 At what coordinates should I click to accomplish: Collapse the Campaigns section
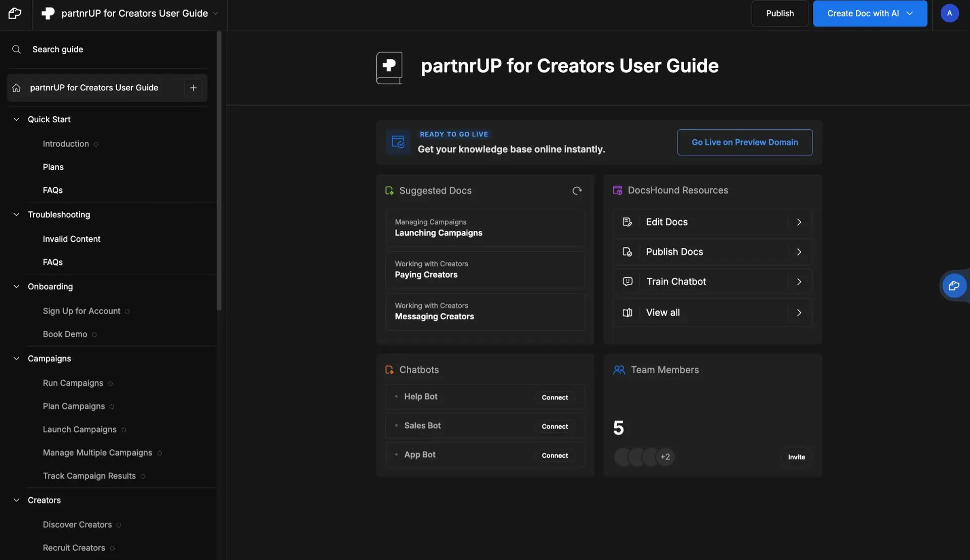[x=16, y=359]
